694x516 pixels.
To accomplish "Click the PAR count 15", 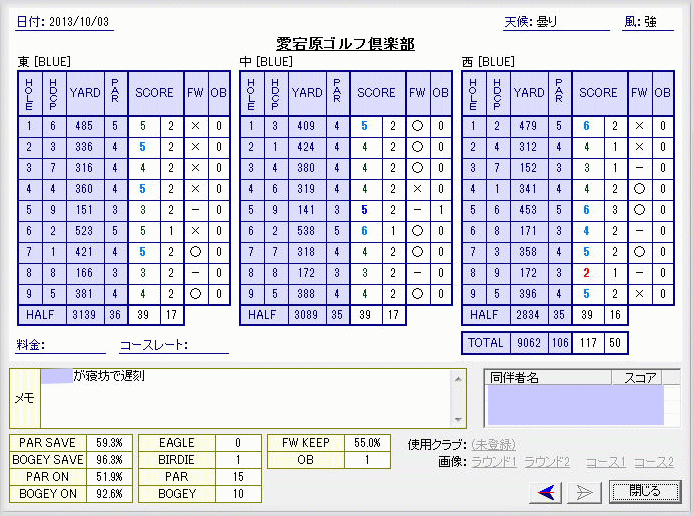I will point(239,477).
